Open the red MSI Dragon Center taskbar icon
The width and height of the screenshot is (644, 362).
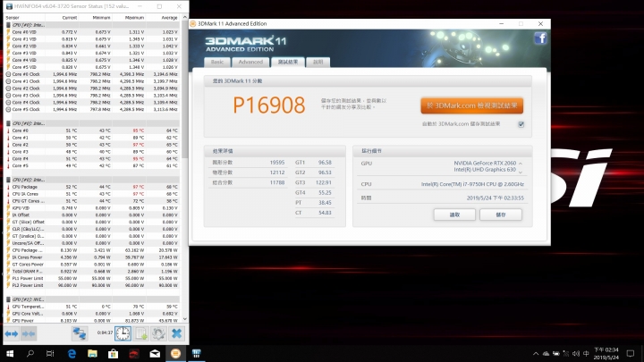pos(134,354)
